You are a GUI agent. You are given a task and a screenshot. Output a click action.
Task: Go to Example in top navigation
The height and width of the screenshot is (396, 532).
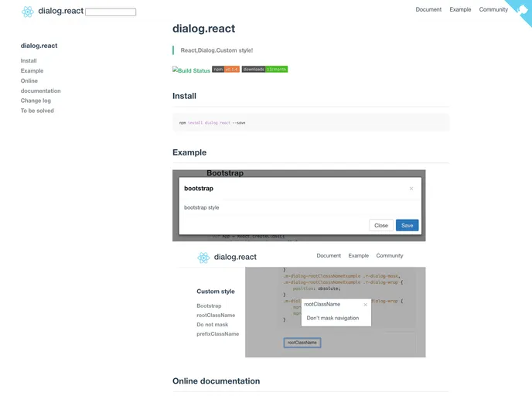460,10
